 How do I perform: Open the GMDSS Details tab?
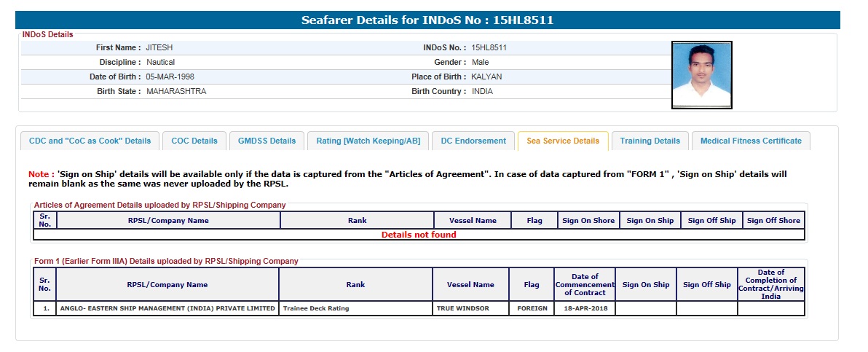267,141
